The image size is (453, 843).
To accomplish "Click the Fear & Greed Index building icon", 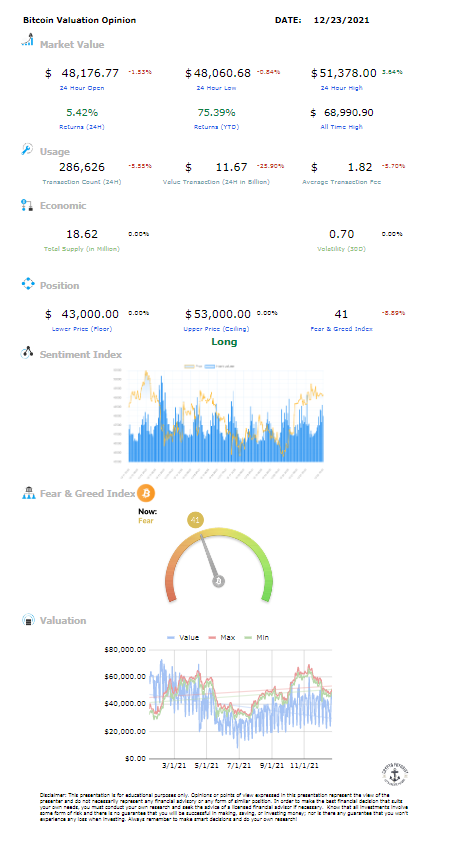I will pyautogui.click(x=28, y=492).
